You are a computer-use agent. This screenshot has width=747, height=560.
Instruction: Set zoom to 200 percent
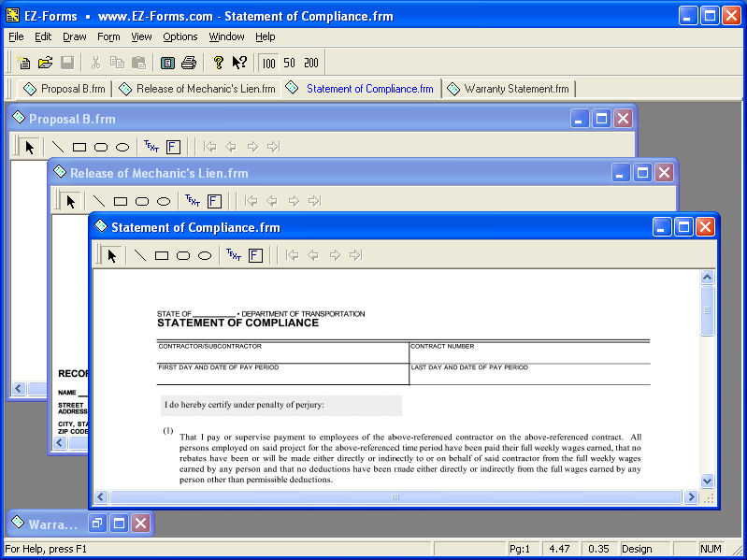311,63
